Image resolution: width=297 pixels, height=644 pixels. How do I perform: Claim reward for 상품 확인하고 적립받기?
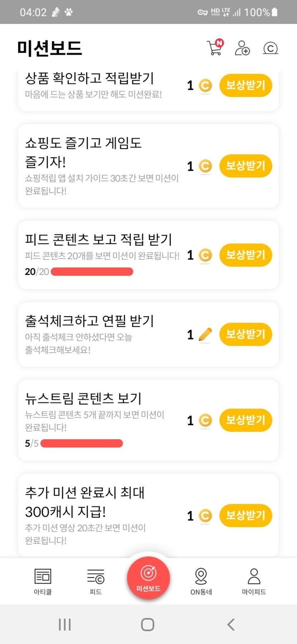245,86
